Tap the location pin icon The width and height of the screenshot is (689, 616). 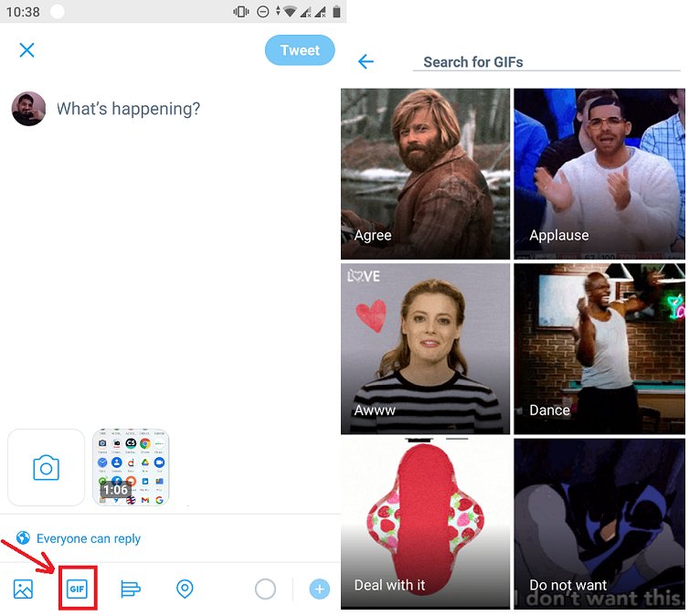pyautogui.click(x=185, y=589)
